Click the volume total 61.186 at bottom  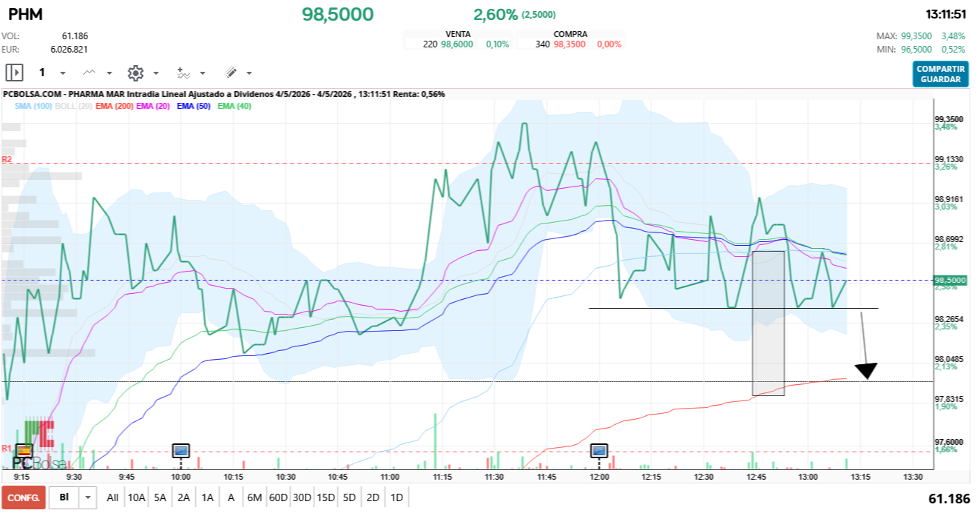pos(950,499)
